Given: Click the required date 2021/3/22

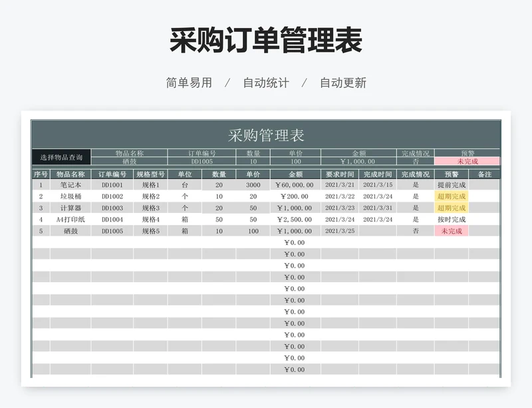Looking at the screenshot, I should (340, 196).
